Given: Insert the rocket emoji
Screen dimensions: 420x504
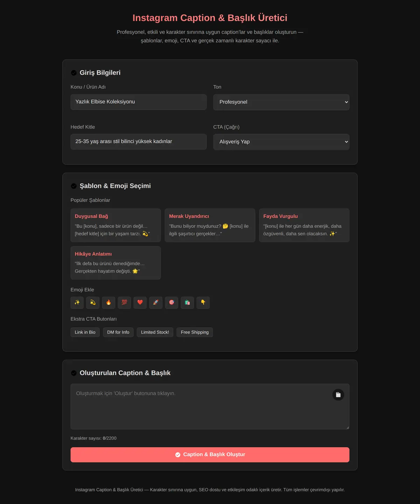Looking at the screenshot, I should point(156,302).
